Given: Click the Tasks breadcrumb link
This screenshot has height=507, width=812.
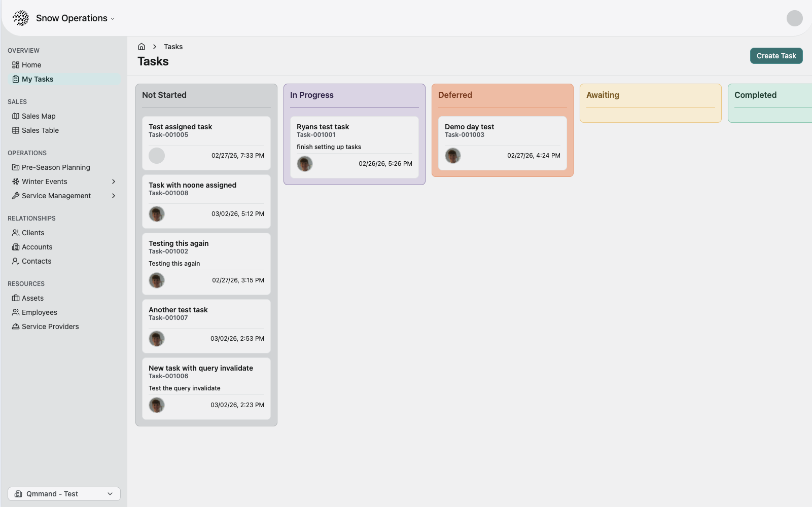Looking at the screenshot, I should [173, 47].
